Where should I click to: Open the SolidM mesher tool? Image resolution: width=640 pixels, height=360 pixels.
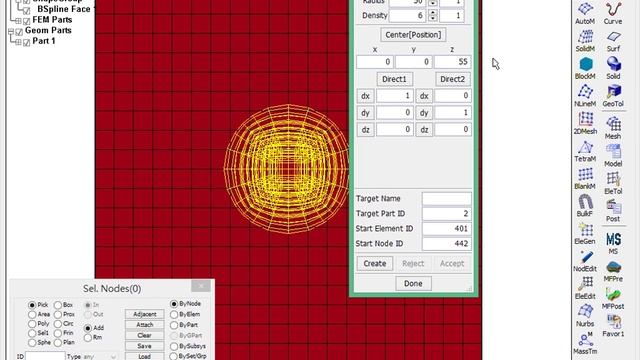point(585,41)
